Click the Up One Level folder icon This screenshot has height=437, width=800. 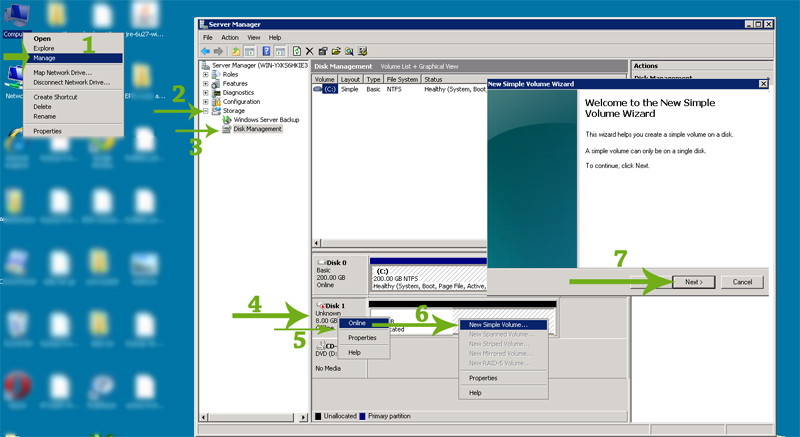point(236,51)
